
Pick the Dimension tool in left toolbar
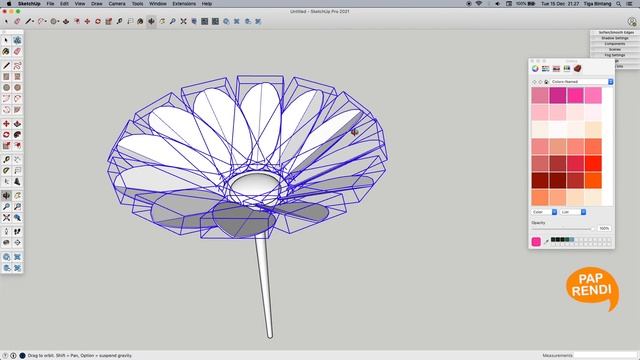[17, 160]
